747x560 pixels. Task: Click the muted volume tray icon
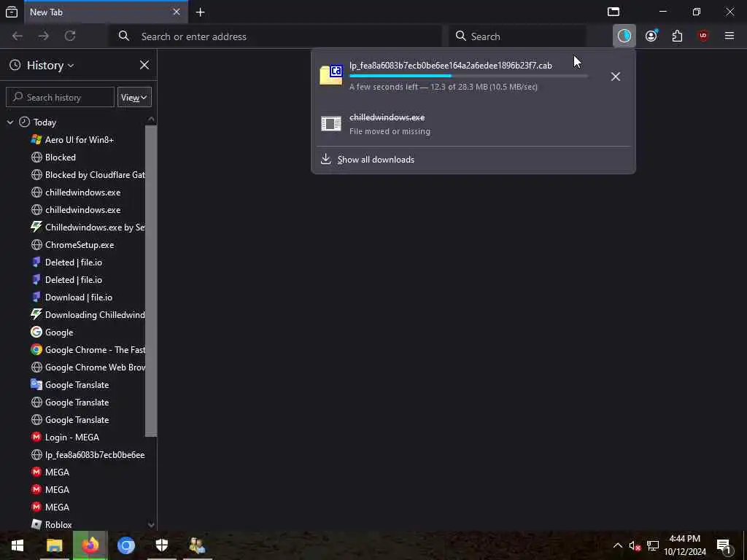coord(635,545)
